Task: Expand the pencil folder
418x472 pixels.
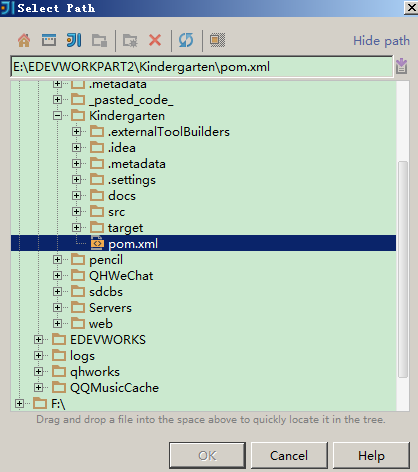Action: [57, 260]
